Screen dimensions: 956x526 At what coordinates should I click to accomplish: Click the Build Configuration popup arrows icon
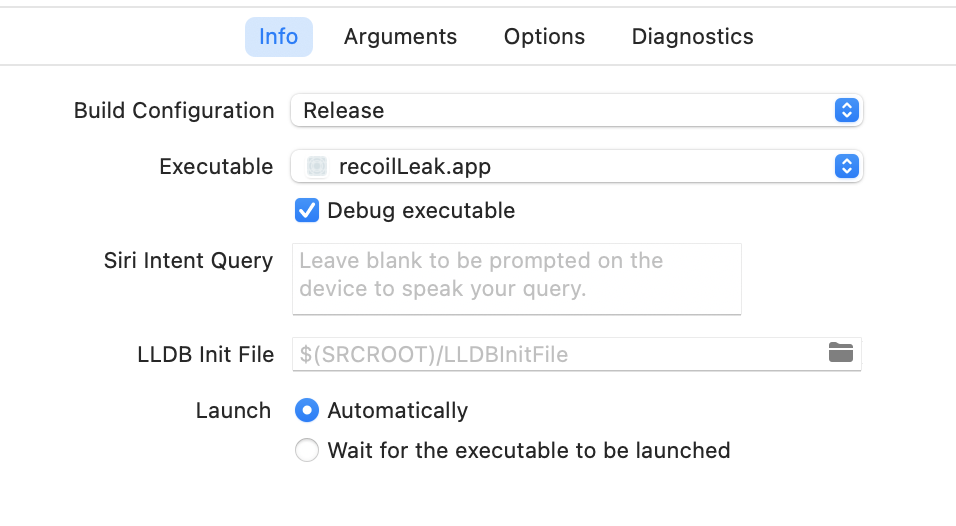(x=846, y=110)
